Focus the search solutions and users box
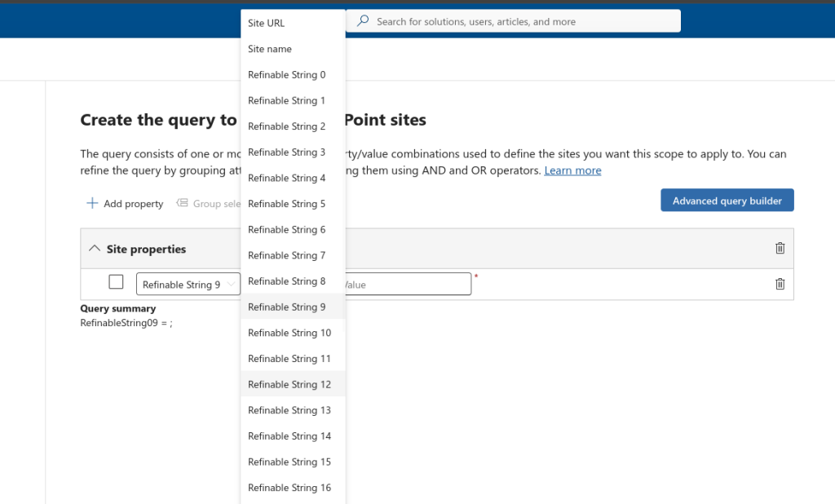The image size is (835, 504). coord(514,21)
